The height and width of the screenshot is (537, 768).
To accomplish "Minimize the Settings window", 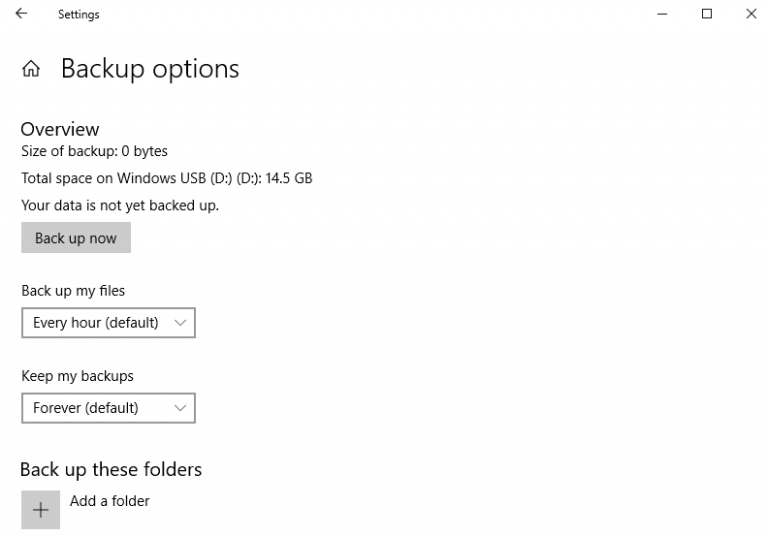I will click(662, 14).
